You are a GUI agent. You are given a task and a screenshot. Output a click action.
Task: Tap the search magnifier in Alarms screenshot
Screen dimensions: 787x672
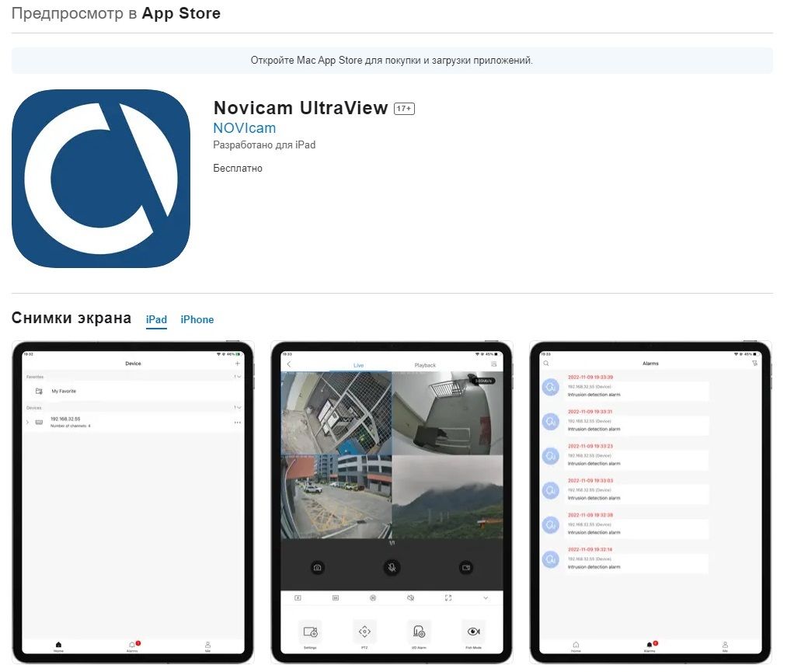click(x=546, y=364)
